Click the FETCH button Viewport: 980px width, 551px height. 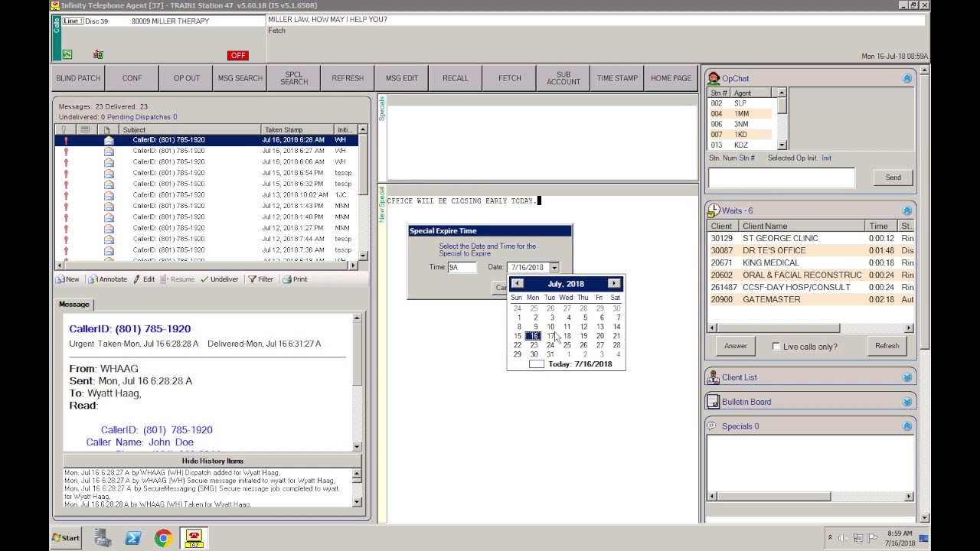[509, 78]
